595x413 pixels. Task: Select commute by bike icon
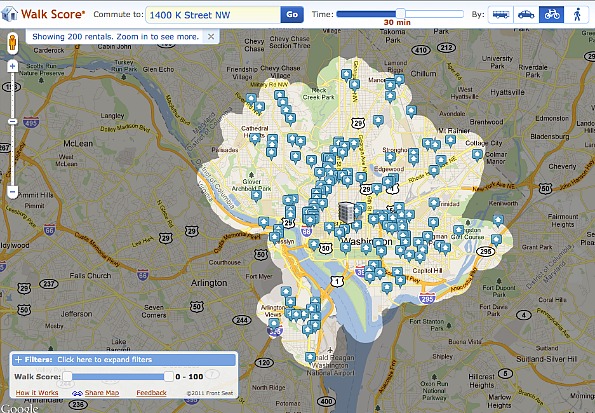pos(551,15)
